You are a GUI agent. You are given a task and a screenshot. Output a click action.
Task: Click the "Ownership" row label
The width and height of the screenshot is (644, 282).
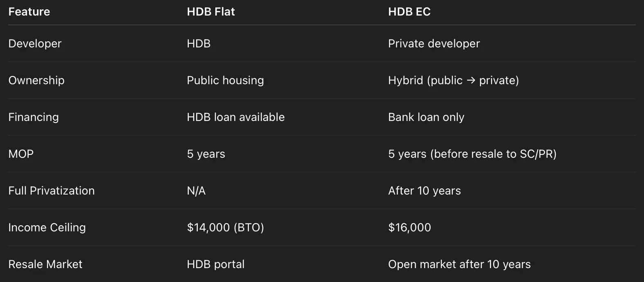click(x=36, y=80)
